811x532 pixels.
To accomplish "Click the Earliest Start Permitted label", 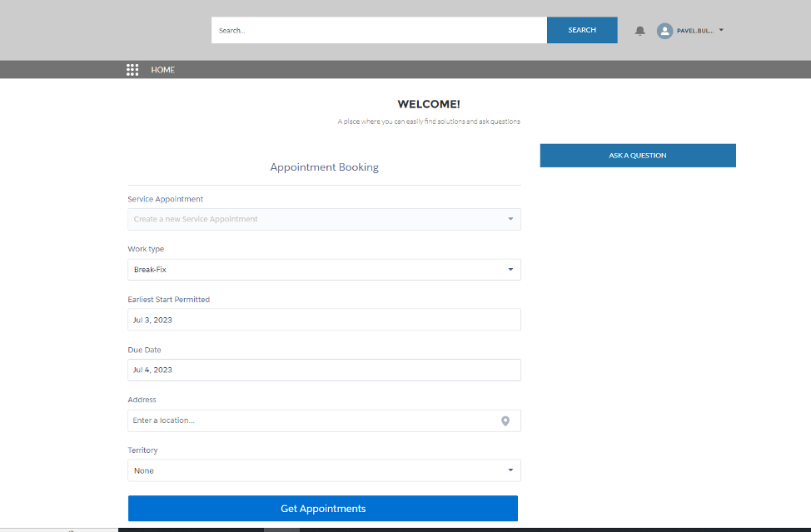I will 169,300.
